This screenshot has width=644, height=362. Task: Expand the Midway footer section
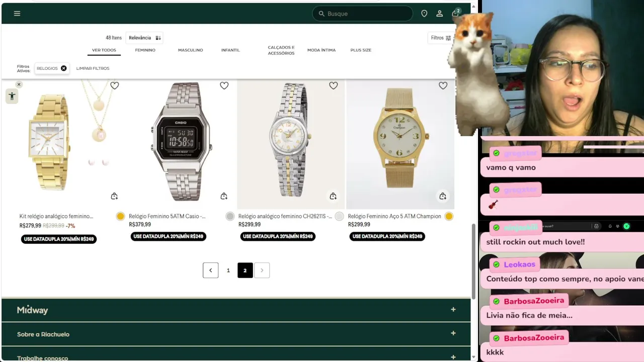tap(236, 310)
